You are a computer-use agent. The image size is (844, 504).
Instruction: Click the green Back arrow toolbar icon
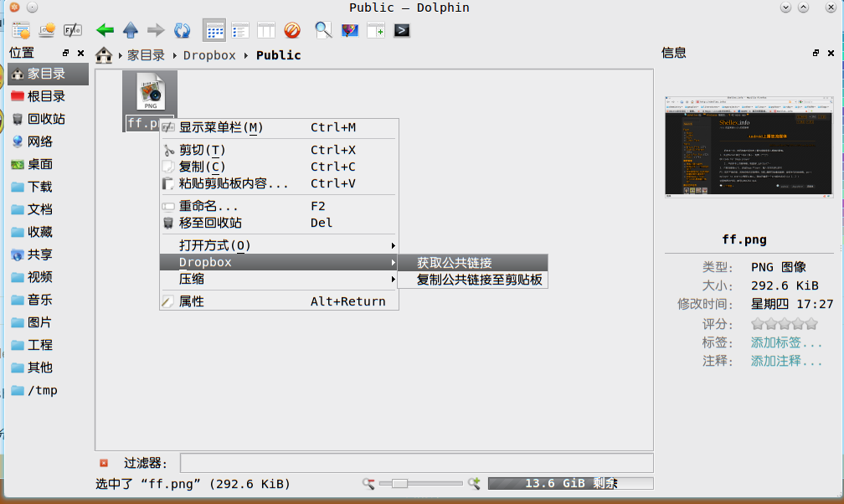[105, 30]
